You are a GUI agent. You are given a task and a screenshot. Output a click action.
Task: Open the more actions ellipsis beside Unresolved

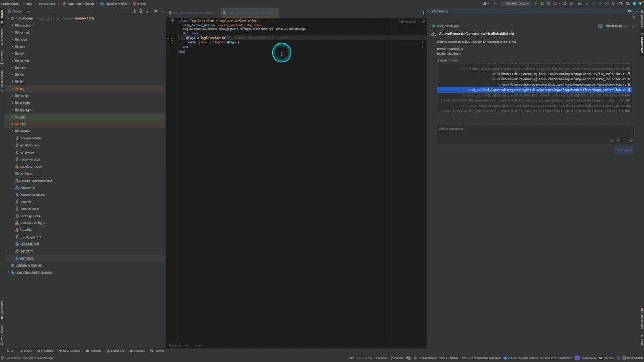pos(633,26)
